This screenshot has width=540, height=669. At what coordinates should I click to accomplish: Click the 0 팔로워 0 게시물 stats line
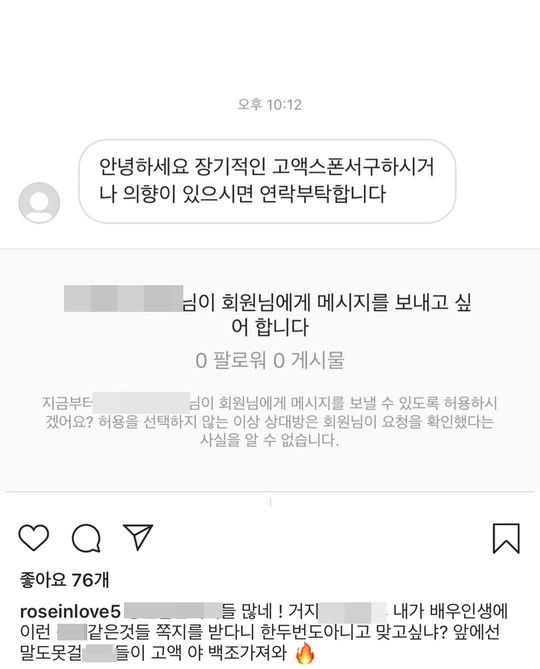pyautogui.click(x=270, y=361)
